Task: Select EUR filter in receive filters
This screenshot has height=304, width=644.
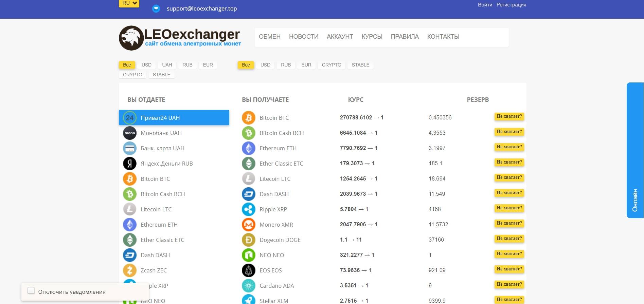Action: pyautogui.click(x=306, y=65)
